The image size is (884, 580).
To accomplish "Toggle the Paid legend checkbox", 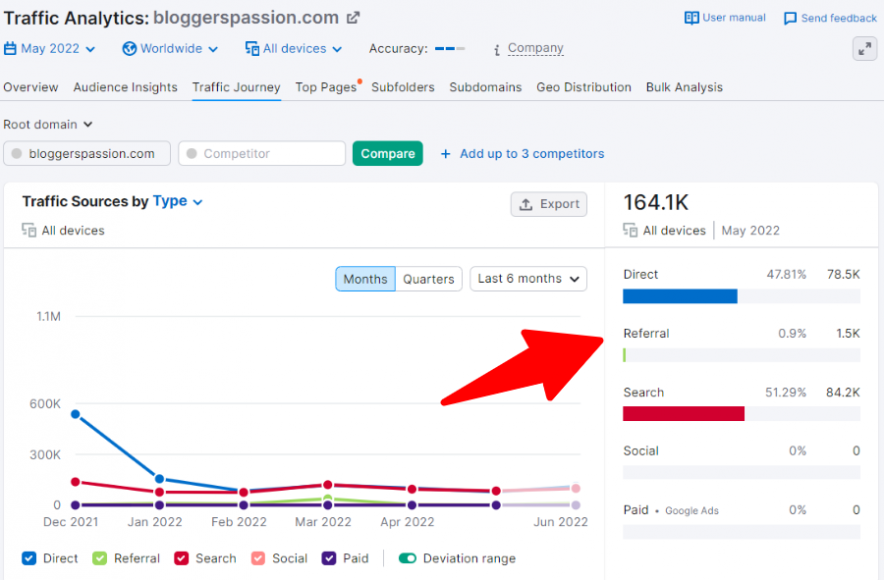I will (x=329, y=558).
